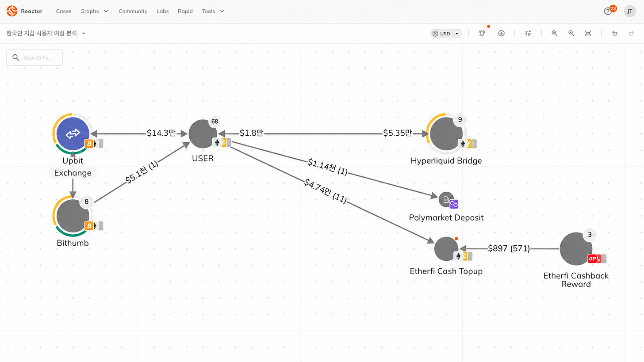Click the $1.14천 (1) edge label
The image size is (644, 362).
coord(327,167)
